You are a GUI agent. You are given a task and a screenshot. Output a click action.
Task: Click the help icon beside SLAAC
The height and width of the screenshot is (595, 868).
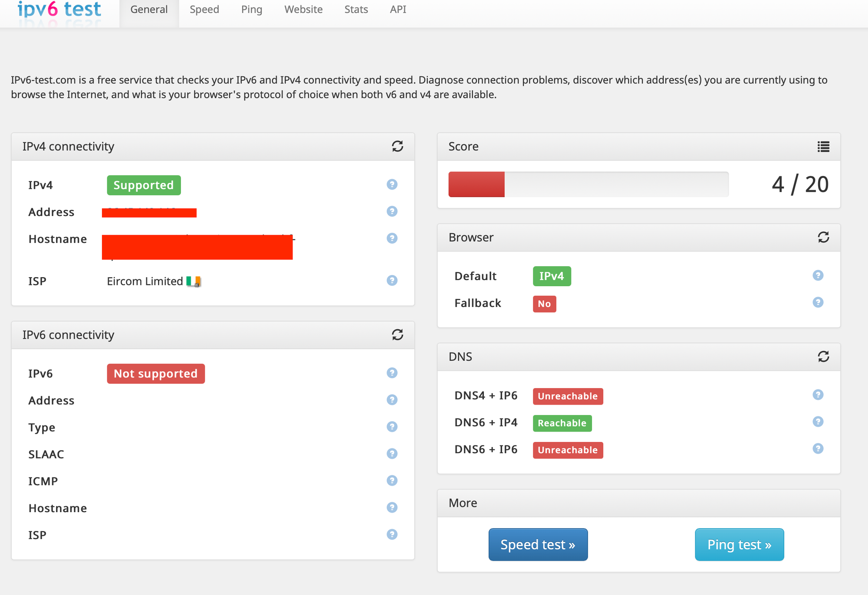(x=392, y=454)
